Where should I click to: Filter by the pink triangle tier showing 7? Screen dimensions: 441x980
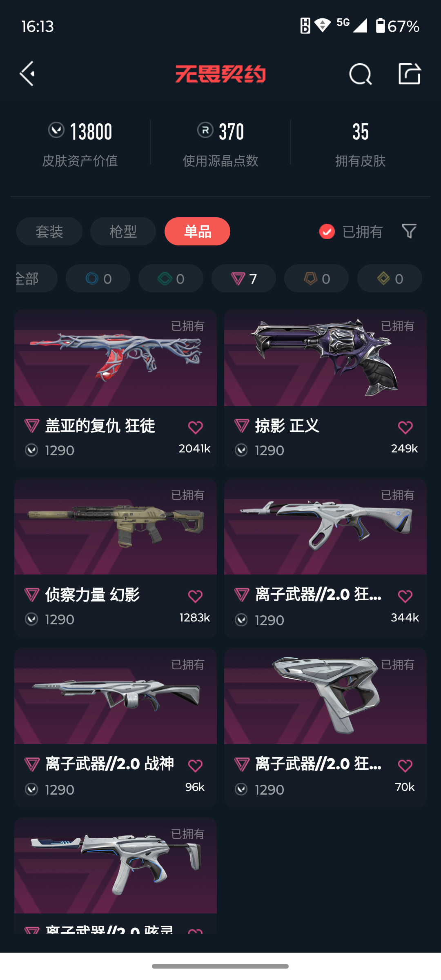[x=244, y=278]
